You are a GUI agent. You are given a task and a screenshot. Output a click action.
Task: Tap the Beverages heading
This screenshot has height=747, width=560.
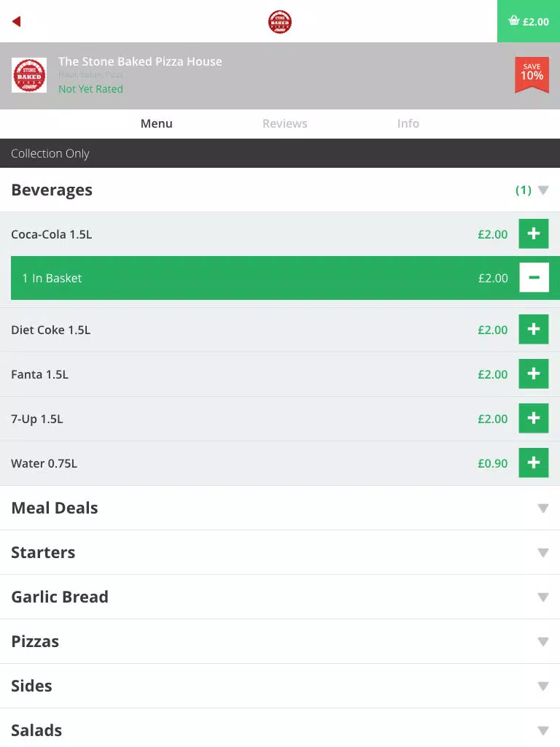[x=52, y=190]
